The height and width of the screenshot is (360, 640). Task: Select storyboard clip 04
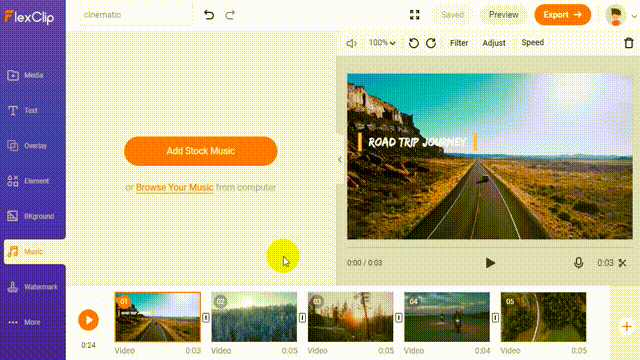[x=447, y=317]
